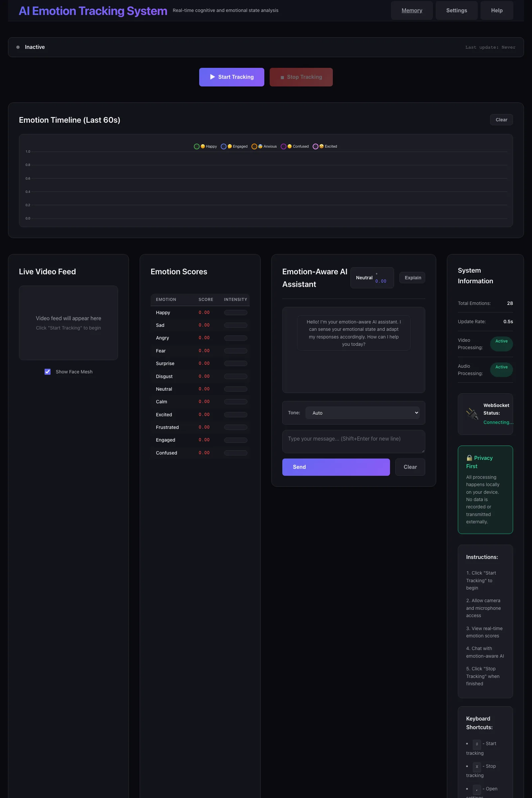Click the WebSocket plug icon
532x798 pixels.
click(472, 414)
